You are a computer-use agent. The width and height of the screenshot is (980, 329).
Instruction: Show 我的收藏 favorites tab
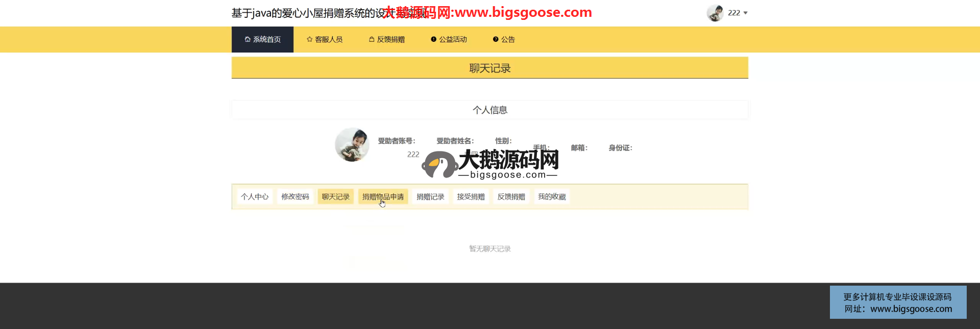click(552, 197)
